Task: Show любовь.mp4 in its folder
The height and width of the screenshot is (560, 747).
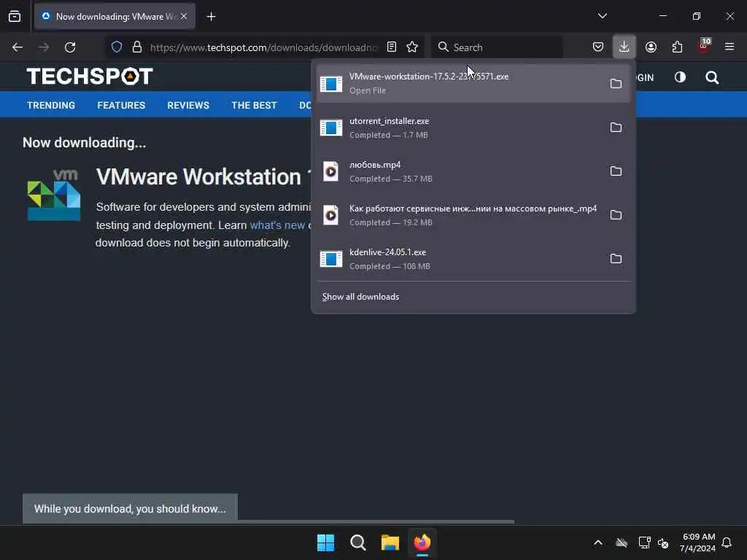Action: 616,171
